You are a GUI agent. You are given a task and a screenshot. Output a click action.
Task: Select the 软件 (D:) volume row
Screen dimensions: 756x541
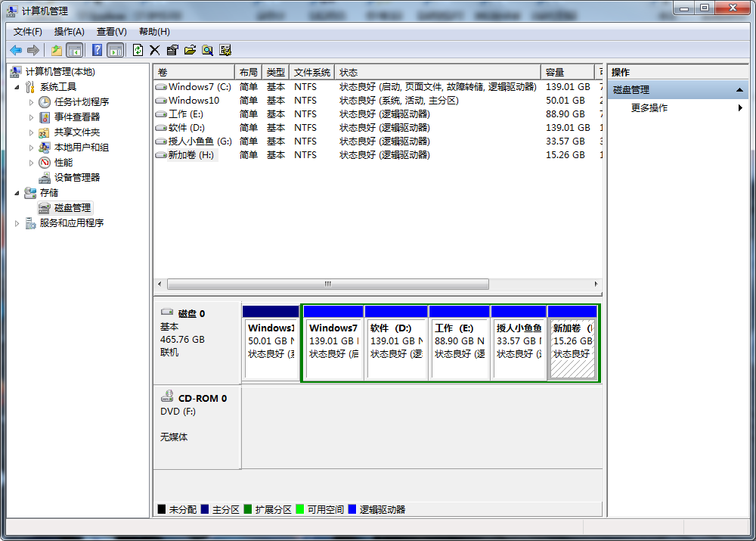(378, 128)
